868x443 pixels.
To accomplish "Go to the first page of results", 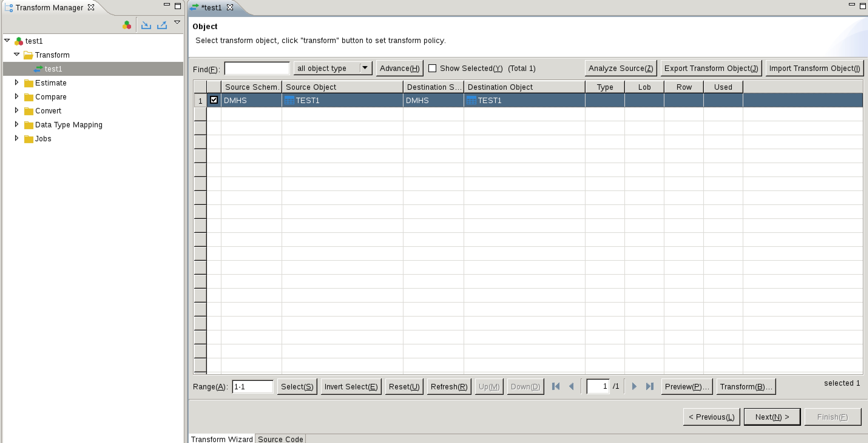I will click(x=556, y=386).
